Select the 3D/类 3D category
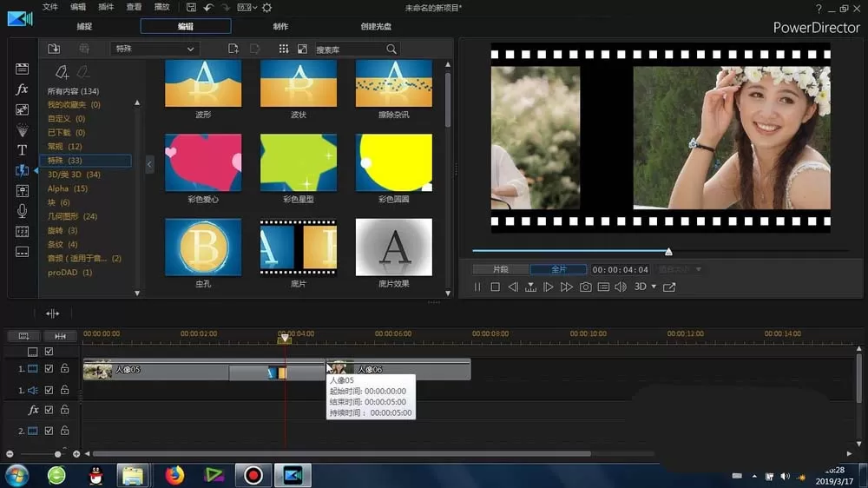 click(74, 175)
